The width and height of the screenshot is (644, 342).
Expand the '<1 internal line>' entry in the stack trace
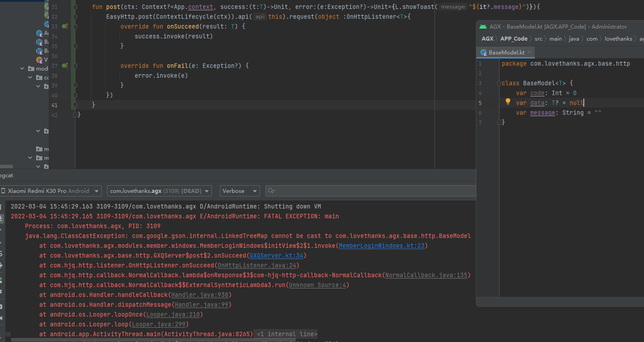[x=285, y=334]
